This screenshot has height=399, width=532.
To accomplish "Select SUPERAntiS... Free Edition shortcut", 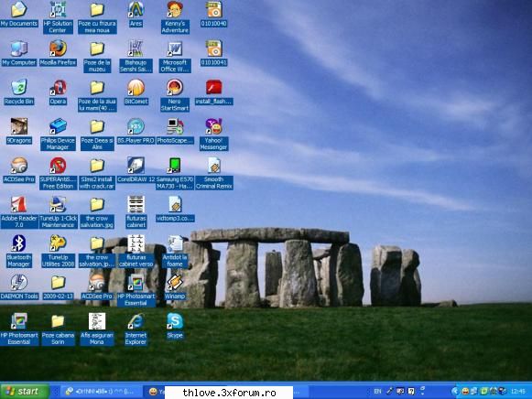I will tap(58, 173).
